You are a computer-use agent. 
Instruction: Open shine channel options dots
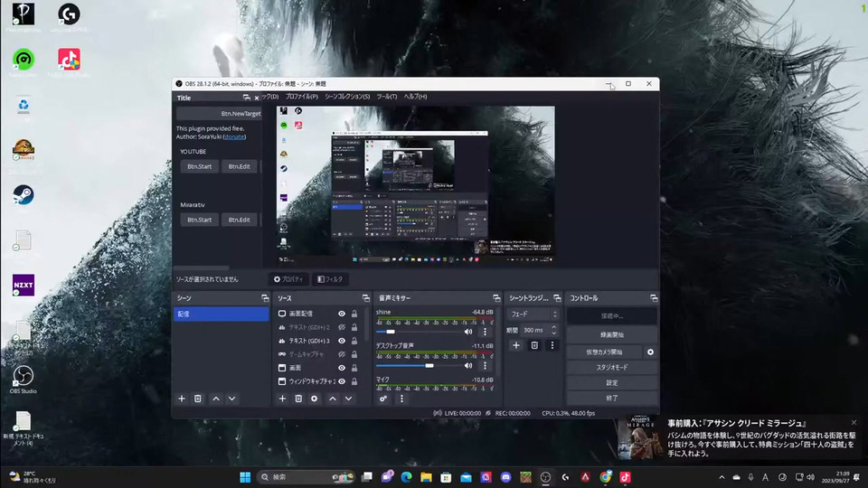(485, 332)
